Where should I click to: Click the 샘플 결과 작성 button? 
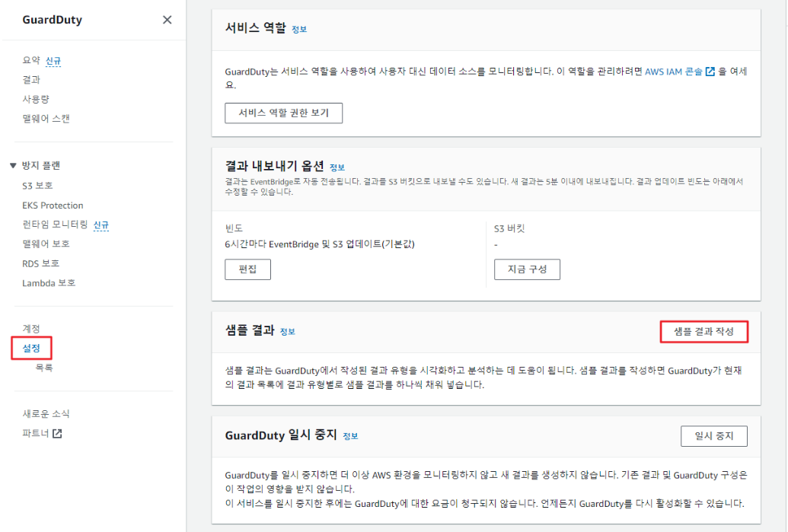[x=704, y=332]
